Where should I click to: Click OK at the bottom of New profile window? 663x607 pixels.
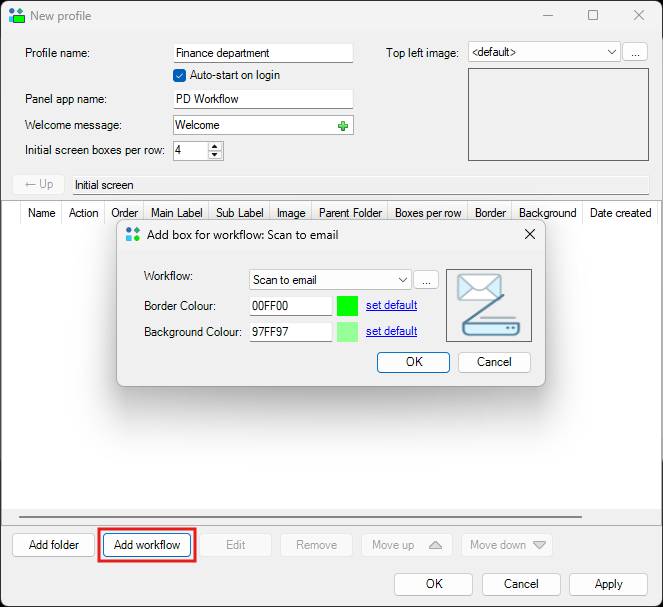434,584
